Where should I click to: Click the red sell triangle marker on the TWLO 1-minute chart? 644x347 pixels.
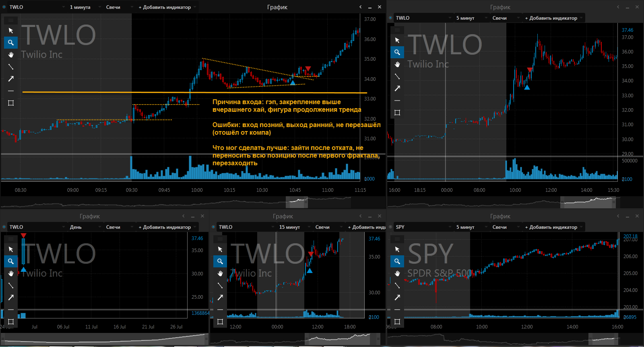pos(308,69)
